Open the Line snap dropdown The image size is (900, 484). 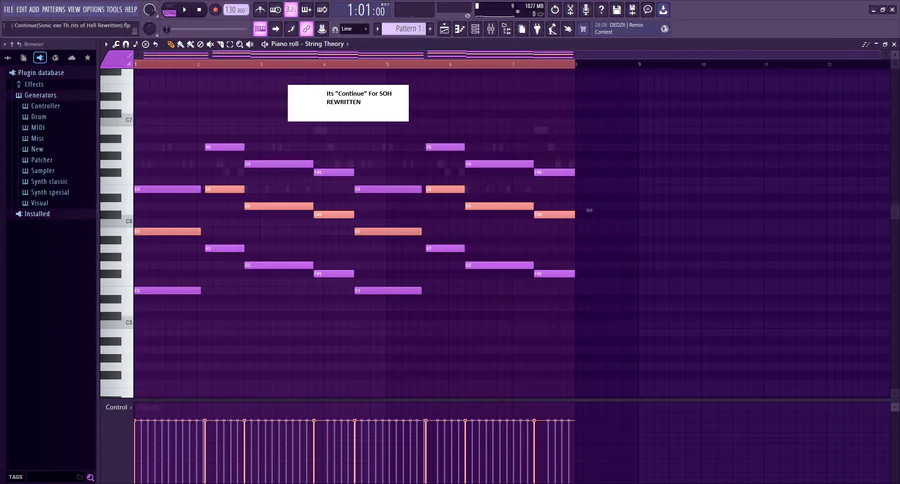[354, 29]
